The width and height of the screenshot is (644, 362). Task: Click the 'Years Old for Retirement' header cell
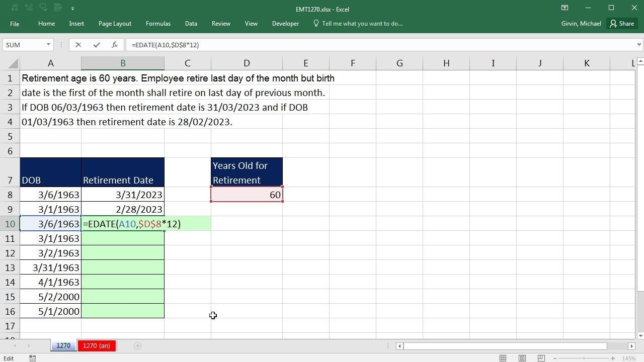coord(247,172)
